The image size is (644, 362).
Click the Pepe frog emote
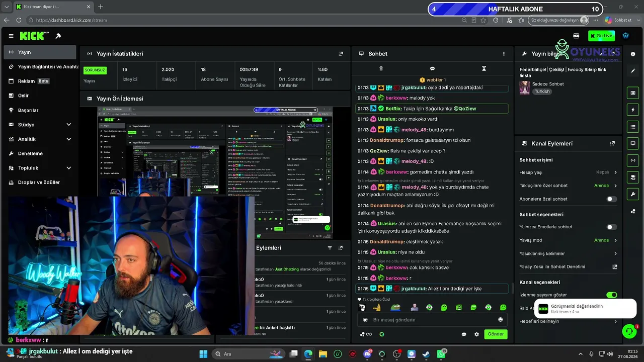395,308
